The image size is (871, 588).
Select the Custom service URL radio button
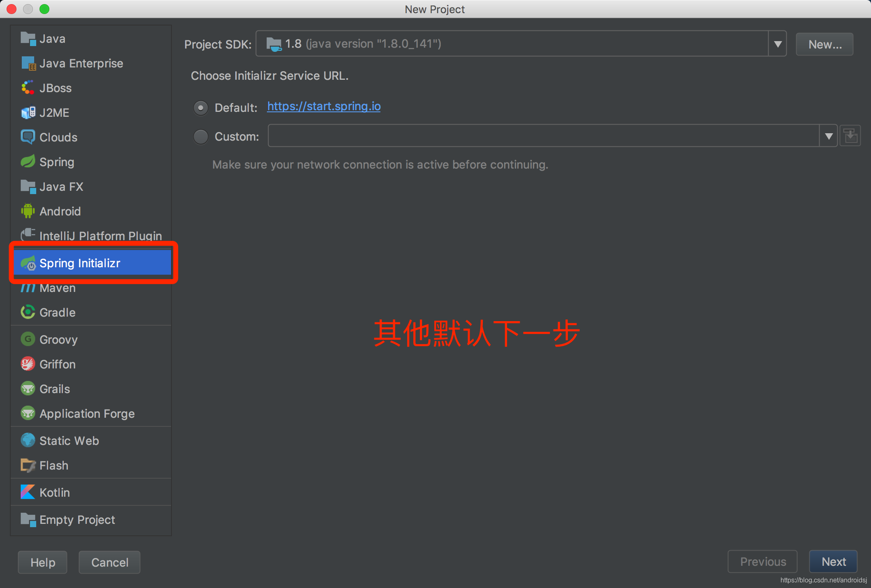point(201,137)
